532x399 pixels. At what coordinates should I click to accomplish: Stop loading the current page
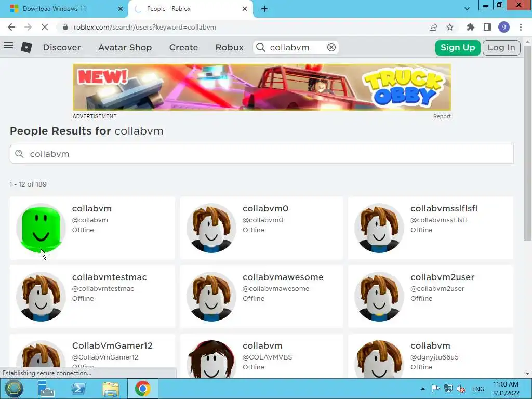pyautogui.click(x=45, y=27)
